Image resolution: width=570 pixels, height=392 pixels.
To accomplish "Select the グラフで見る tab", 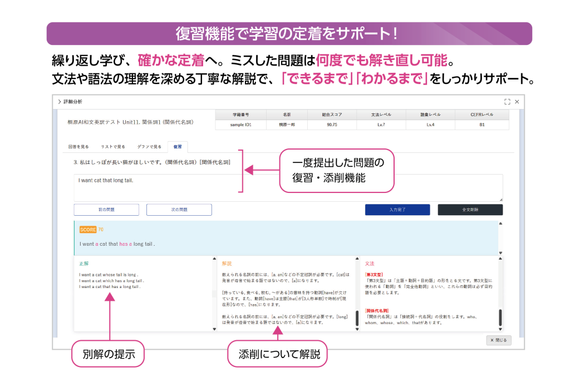I will coord(149,147).
